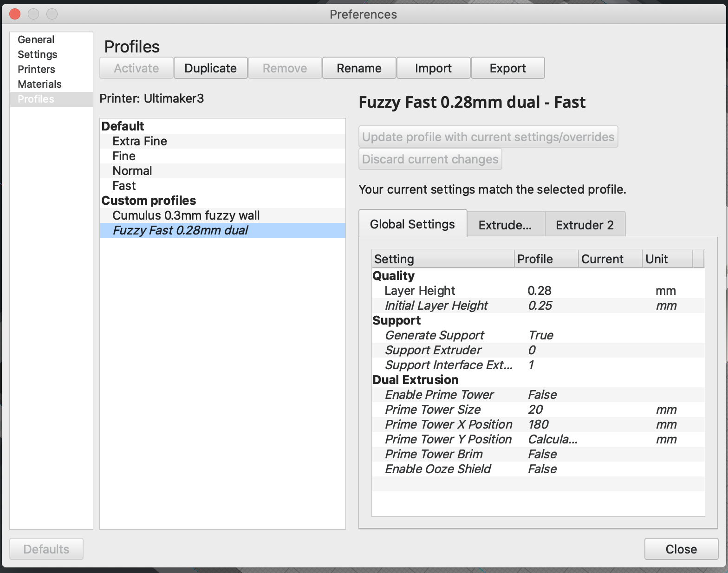
Task: Click the 180 prime tower X value
Action: tap(539, 424)
